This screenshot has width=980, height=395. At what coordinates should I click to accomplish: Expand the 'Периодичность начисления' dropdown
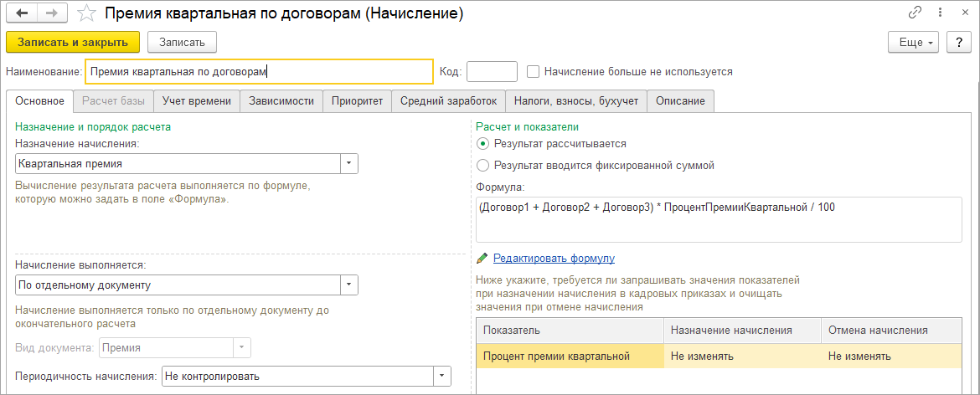point(441,377)
